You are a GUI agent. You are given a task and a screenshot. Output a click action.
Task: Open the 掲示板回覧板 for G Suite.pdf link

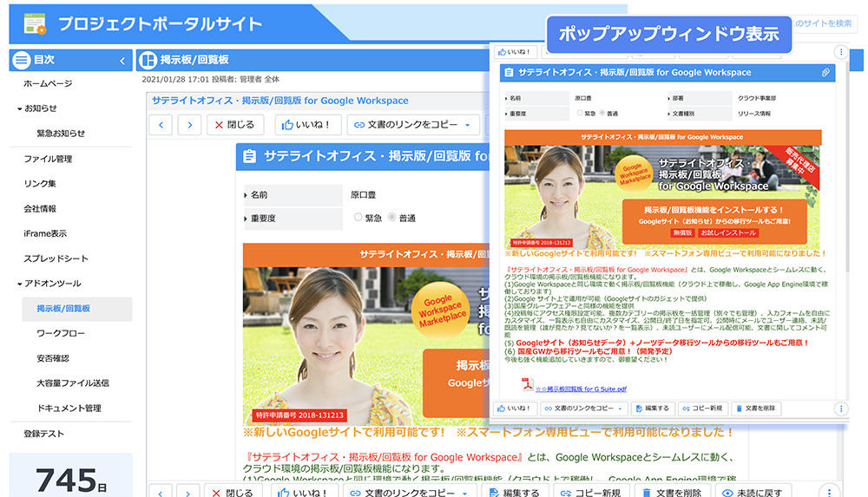(x=581, y=389)
